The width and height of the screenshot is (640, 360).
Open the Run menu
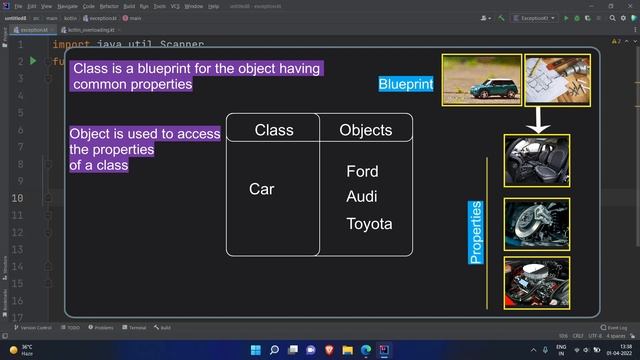point(144,6)
